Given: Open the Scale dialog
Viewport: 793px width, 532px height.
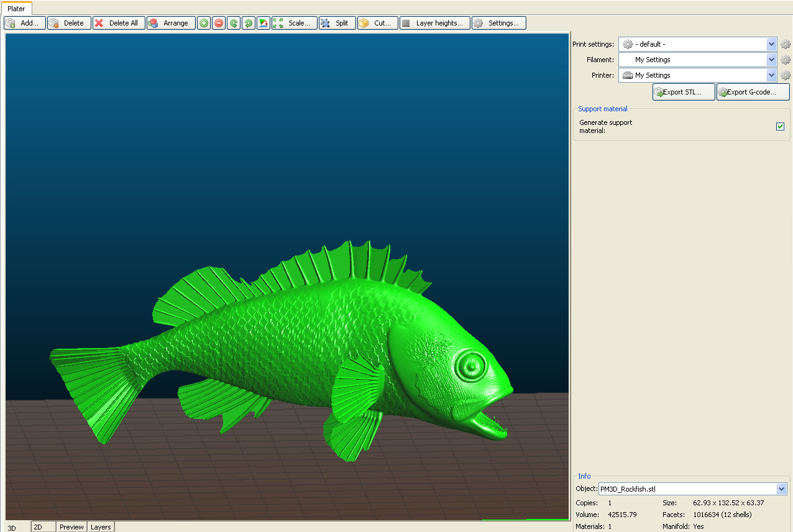Looking at the screenshot, I should (x=294, y=22).
